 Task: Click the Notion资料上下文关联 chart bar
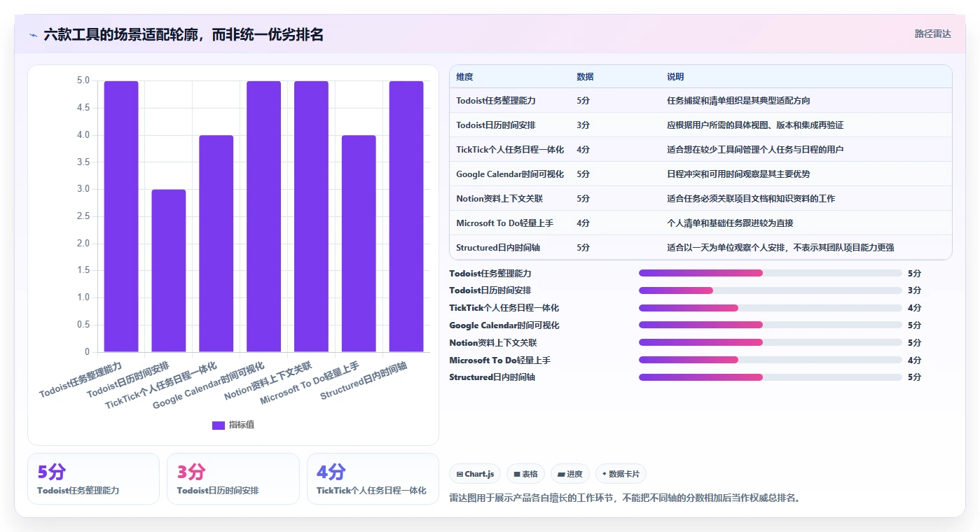coord(311,216)
